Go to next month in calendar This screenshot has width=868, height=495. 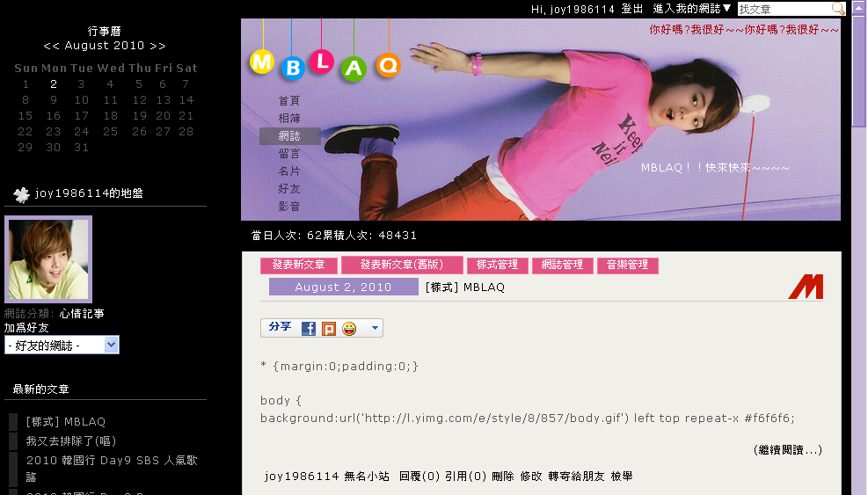[157, 46]
